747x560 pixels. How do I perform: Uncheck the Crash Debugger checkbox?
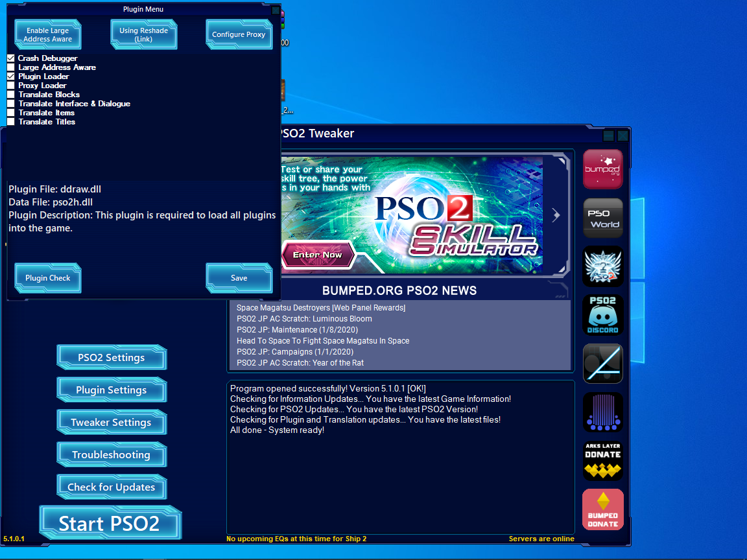point(11,58)
